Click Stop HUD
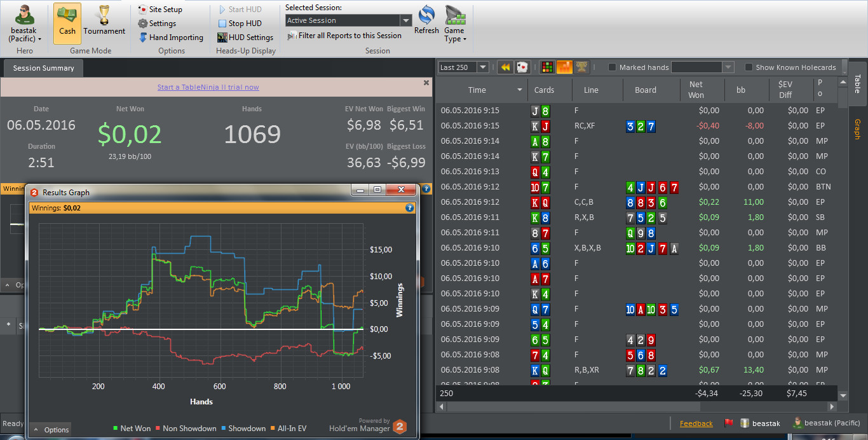Screen dimensions: 868x440 click(x=240, y=24)
